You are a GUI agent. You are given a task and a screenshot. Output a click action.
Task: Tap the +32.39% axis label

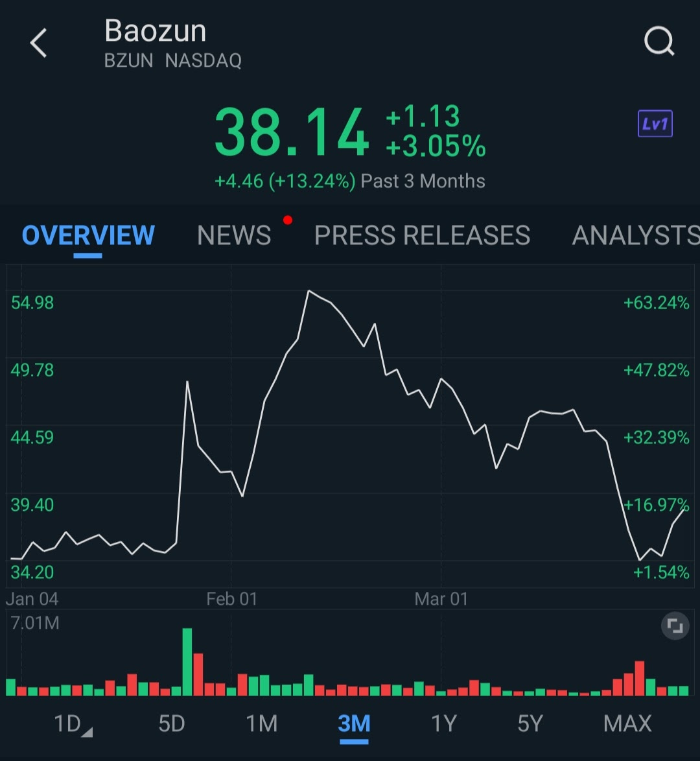[x=657, y=438]
